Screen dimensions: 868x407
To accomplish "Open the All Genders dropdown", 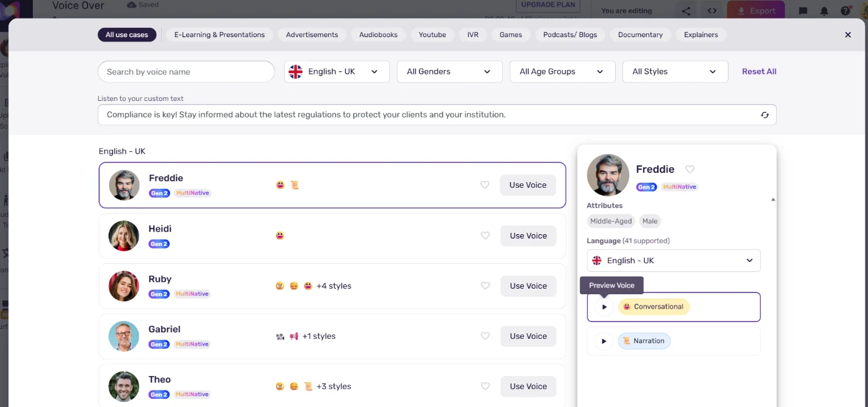I will (x=450, y=71).
